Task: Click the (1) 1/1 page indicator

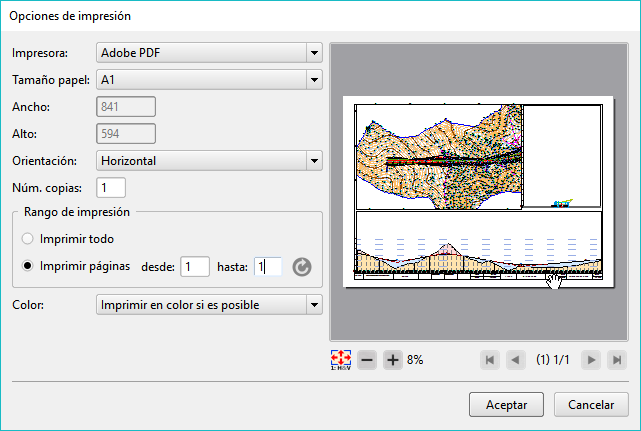Action: point(553,360)
